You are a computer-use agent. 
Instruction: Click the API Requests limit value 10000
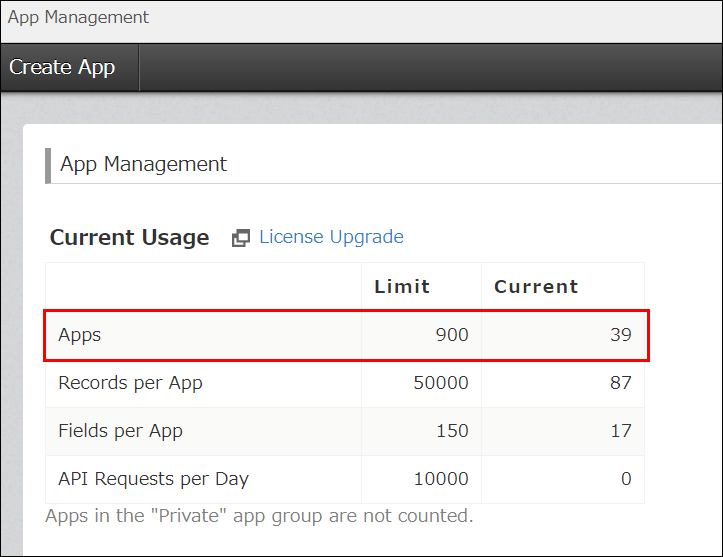(440, 479)
